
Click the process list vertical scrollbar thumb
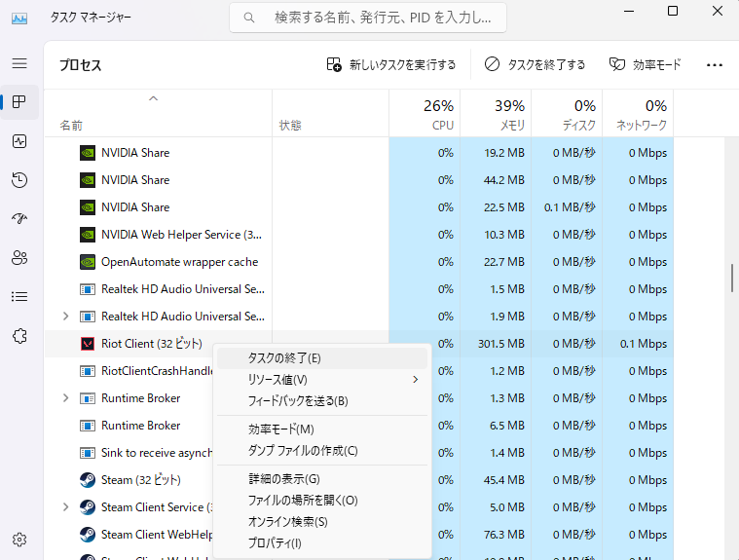[x=731, y=278]
